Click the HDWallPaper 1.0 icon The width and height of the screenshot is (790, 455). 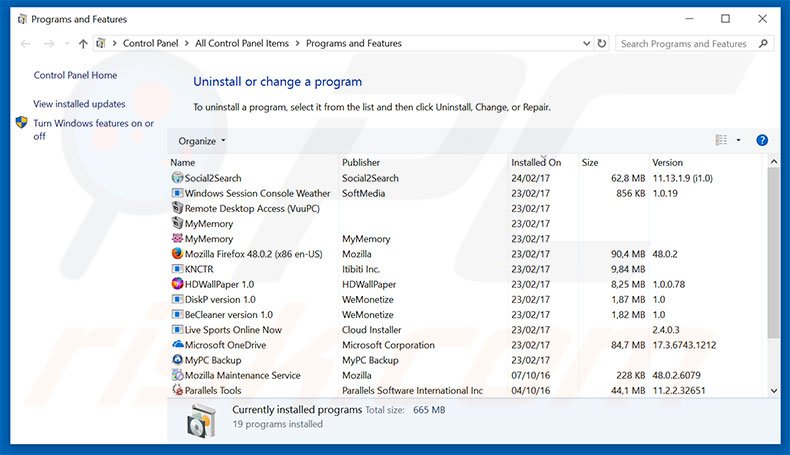tap(177, 284)
